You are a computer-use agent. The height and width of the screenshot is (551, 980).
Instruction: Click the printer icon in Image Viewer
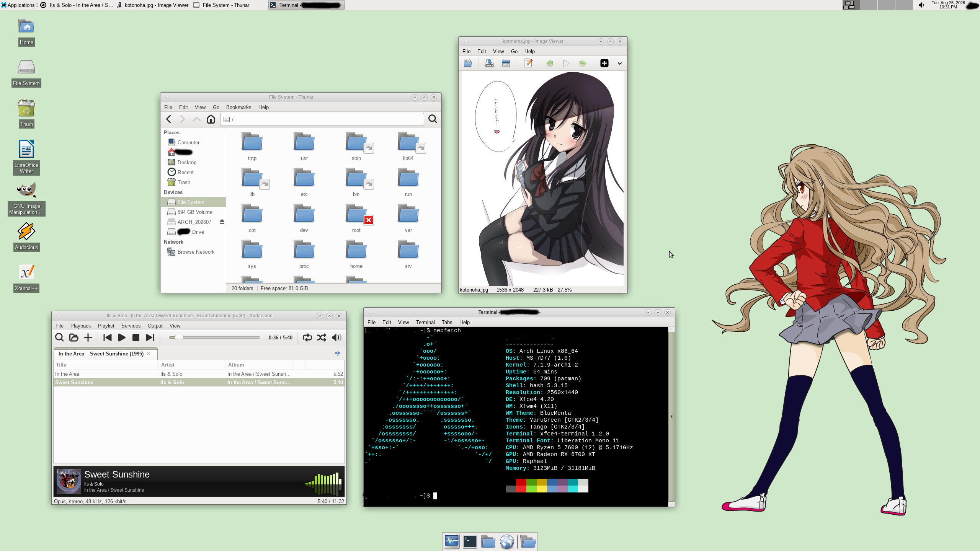(506, 63)
